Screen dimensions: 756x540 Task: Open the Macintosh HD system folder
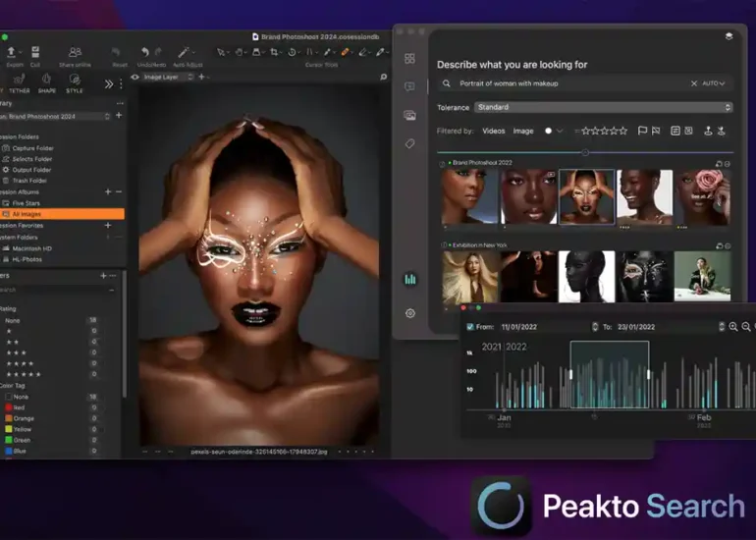pos(31,248)
